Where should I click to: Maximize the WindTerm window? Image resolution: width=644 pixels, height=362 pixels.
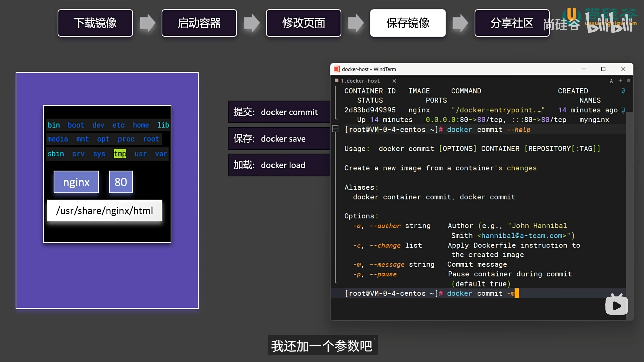click(603, 69)
